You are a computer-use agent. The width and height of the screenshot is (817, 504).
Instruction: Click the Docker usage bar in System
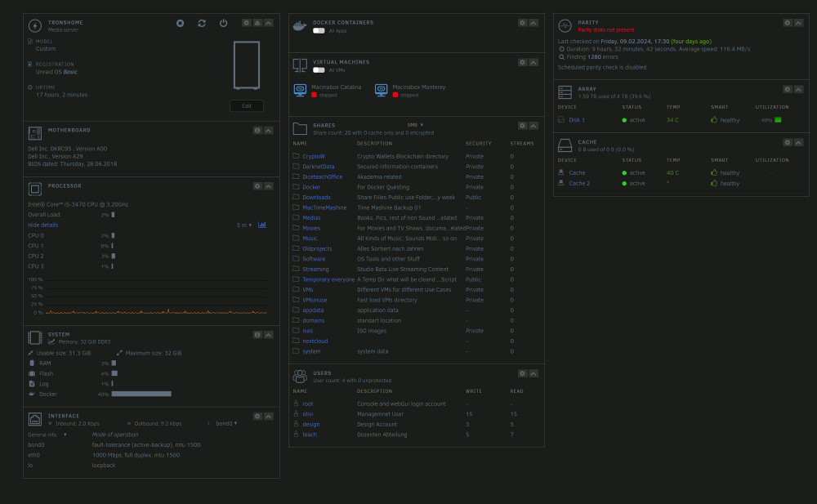tap(141, 394)
